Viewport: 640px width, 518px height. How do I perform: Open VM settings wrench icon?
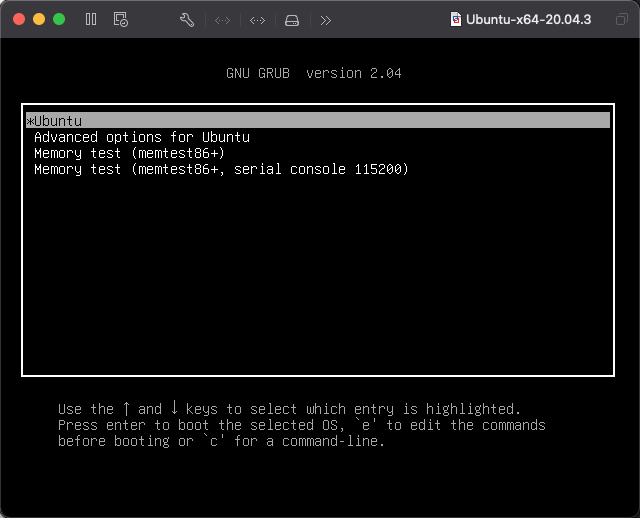click(x=187, y=20)
